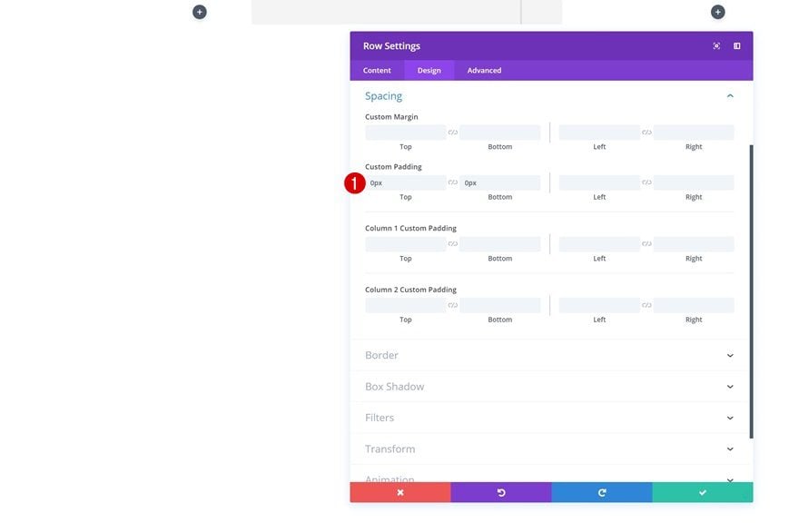Click the left dark plus add-section icon
This screenshot has height=532, width=799.
click(200, 12)
